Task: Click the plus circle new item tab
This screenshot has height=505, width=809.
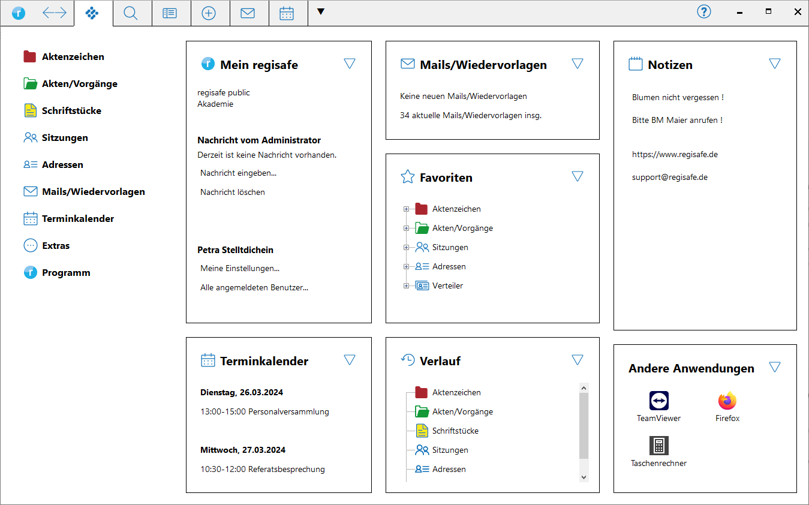Action: pos(209,13)
